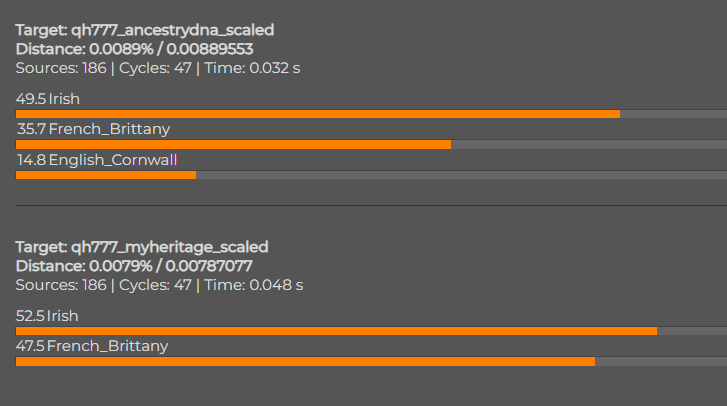Click the orange 47.5 French_Brittany bar
The width and height of the screenshot is (727, 406).
pos(305,362)
